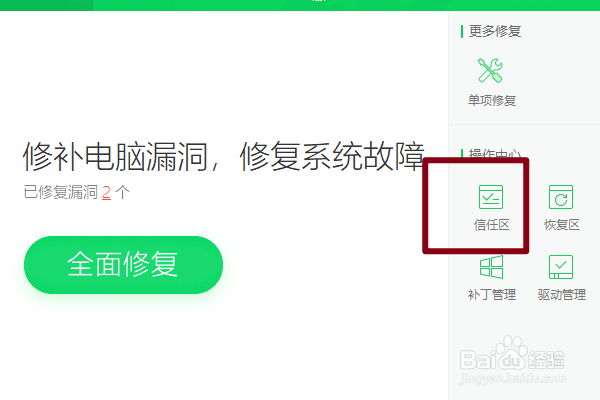Open the red underlined 2 repaired count
This screenshot has height=400, width=600.
(x=106, y=192)
